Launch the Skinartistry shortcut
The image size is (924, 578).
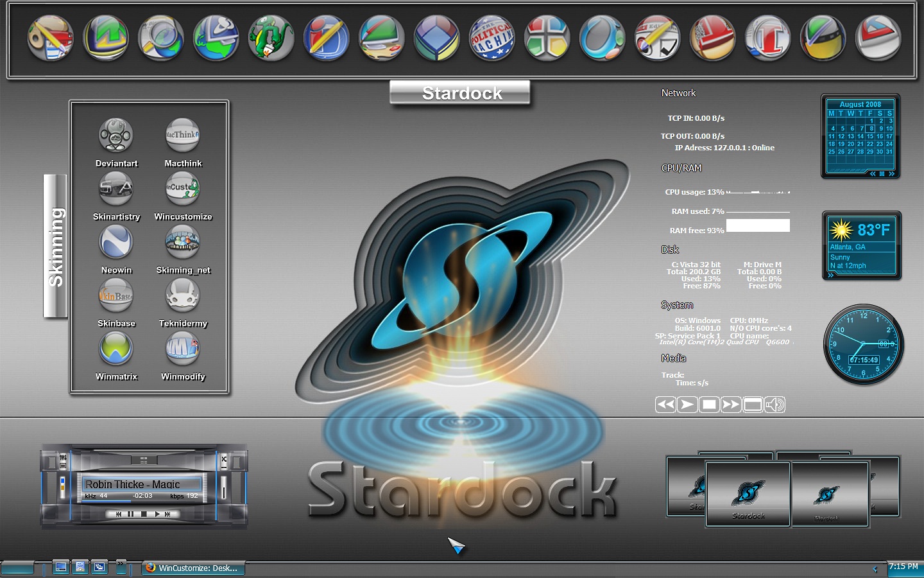click(x=116, y=196)
